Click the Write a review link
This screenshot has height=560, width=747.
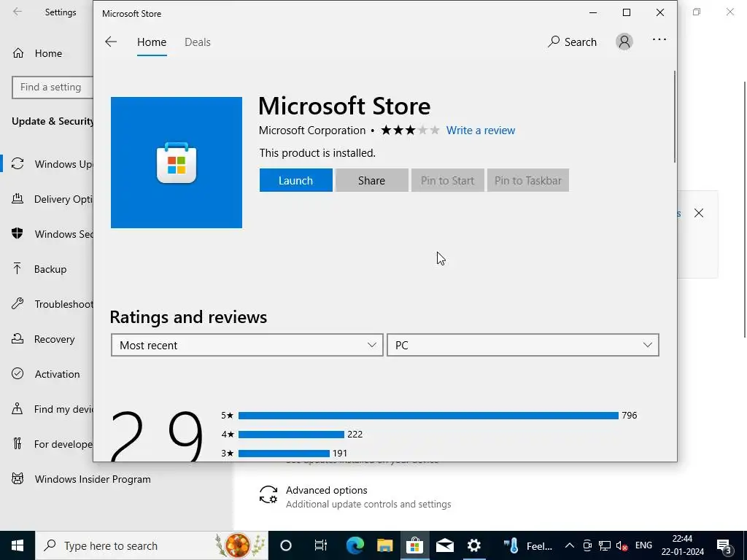[480, 130]
